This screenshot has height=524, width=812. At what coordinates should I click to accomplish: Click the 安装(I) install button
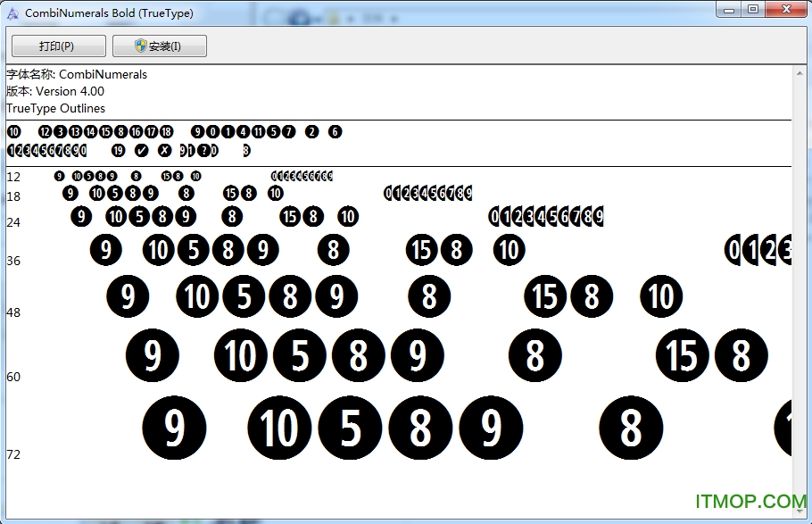coord(160,46)
